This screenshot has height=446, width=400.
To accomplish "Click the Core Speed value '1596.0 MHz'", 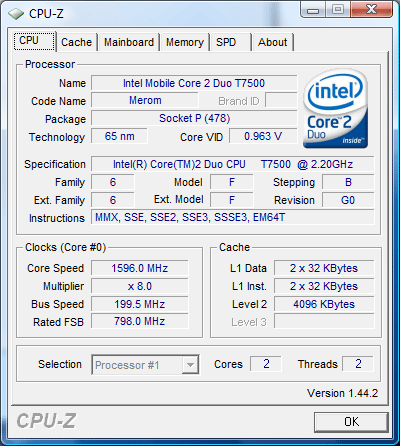I will click(140, 268).
